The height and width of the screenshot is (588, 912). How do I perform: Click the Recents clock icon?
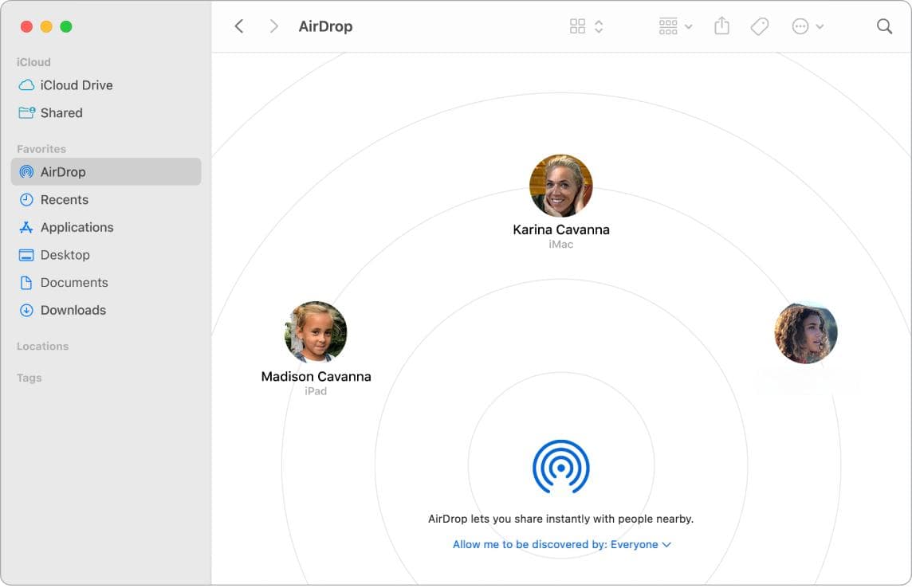point(26,200)
